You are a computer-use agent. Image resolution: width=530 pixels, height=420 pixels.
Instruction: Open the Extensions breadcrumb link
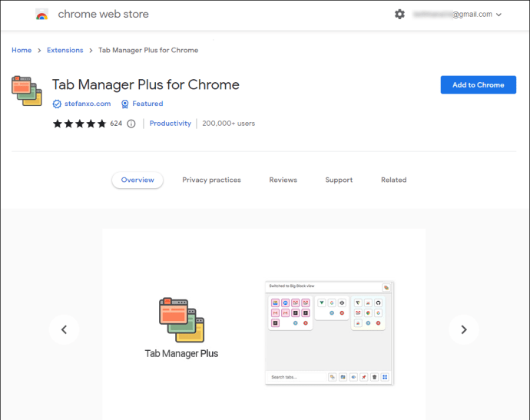point(65,50)
